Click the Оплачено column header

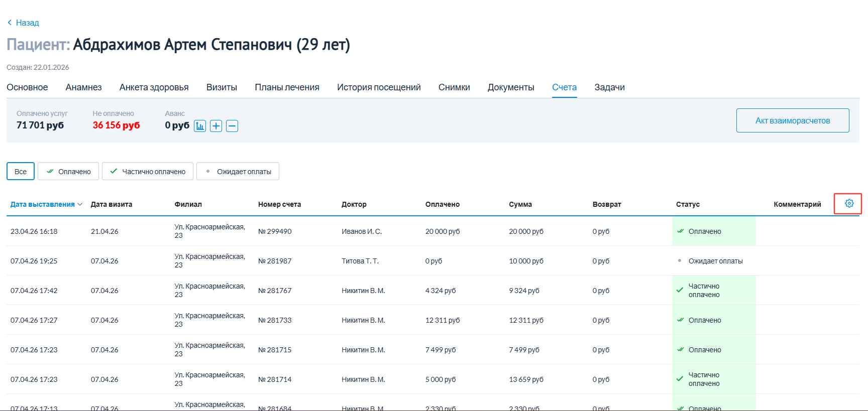point(443,204)
